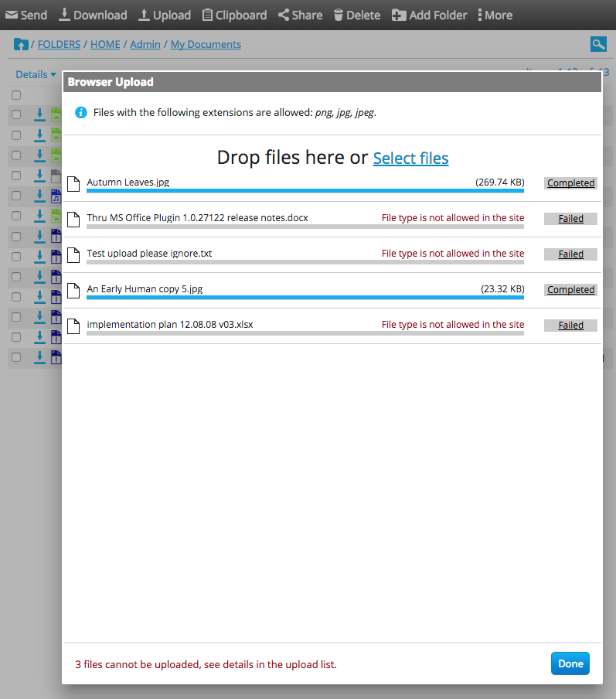
Task: Open the Admin breadcrumb link
Action: [x=145, y=45]
